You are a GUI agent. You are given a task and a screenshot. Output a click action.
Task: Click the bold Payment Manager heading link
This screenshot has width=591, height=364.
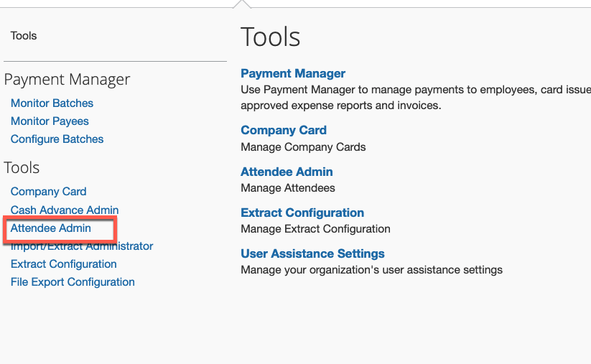(293, 73)
